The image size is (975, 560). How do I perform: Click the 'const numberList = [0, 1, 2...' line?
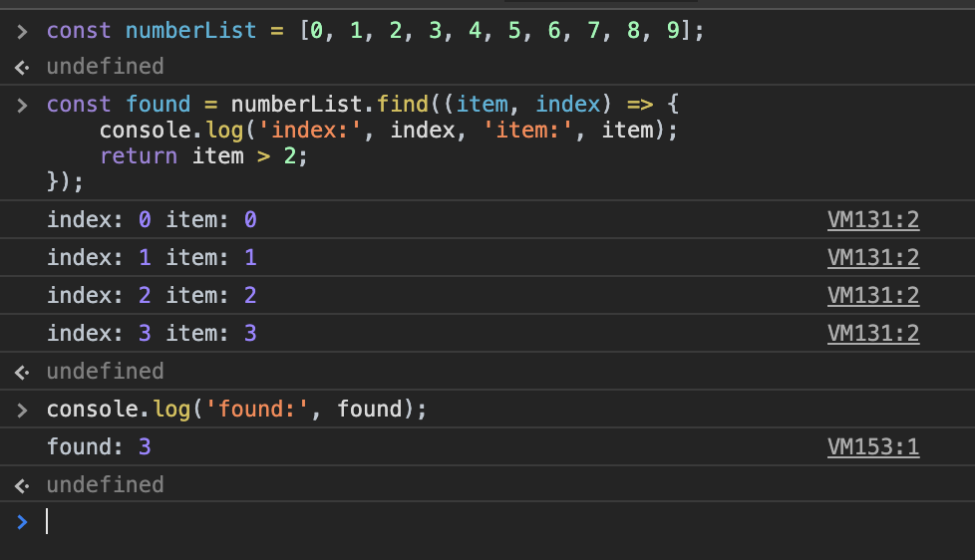click(376, 30)
